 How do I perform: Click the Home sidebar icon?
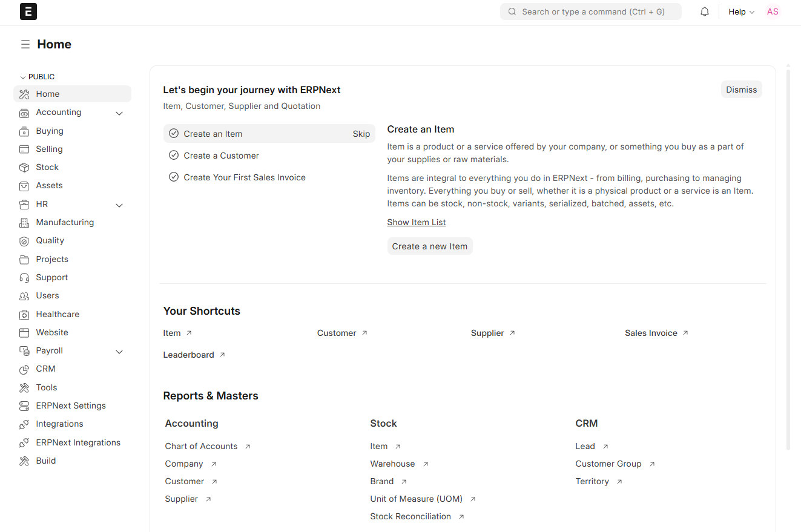[x=24, y=94]
